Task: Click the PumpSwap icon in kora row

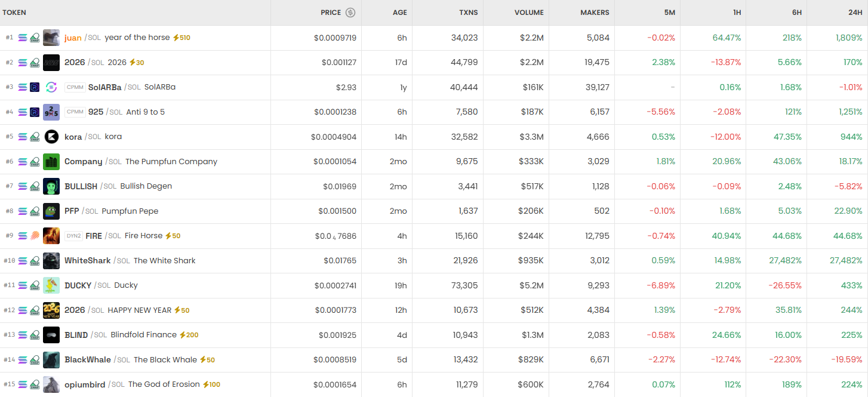Action: point(35,137)
